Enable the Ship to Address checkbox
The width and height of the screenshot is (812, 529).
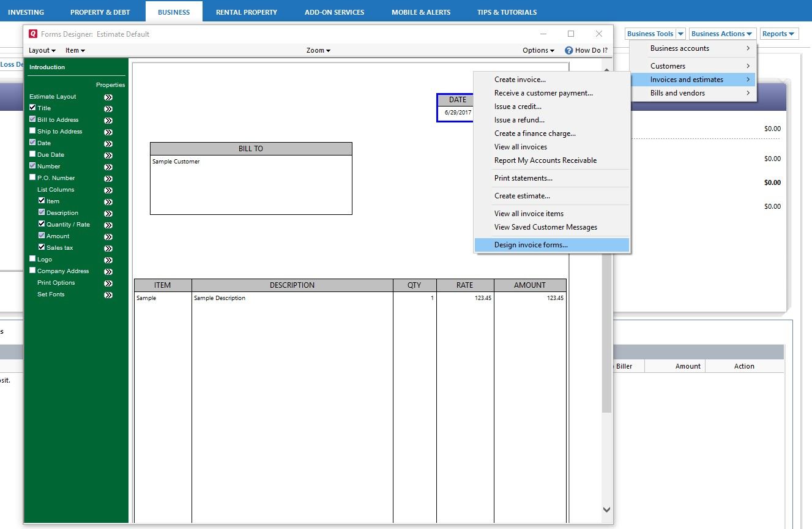[32, 131]
